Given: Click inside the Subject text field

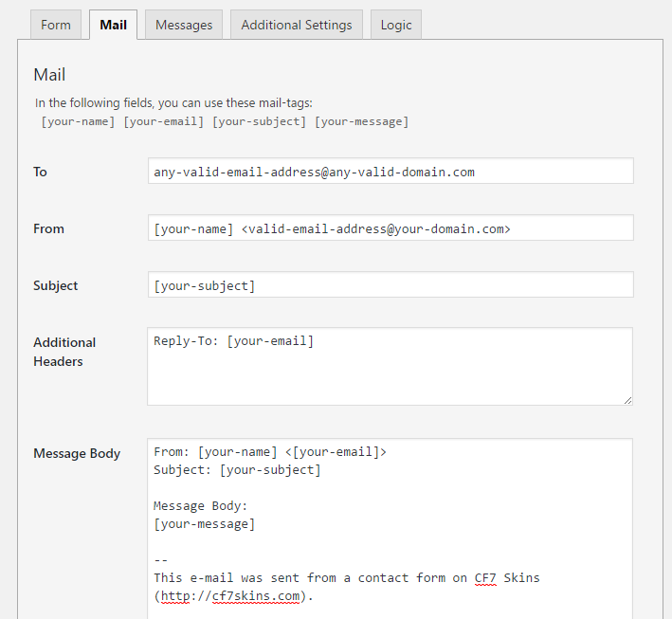Looking at the screenshot, I should [390, 285].
